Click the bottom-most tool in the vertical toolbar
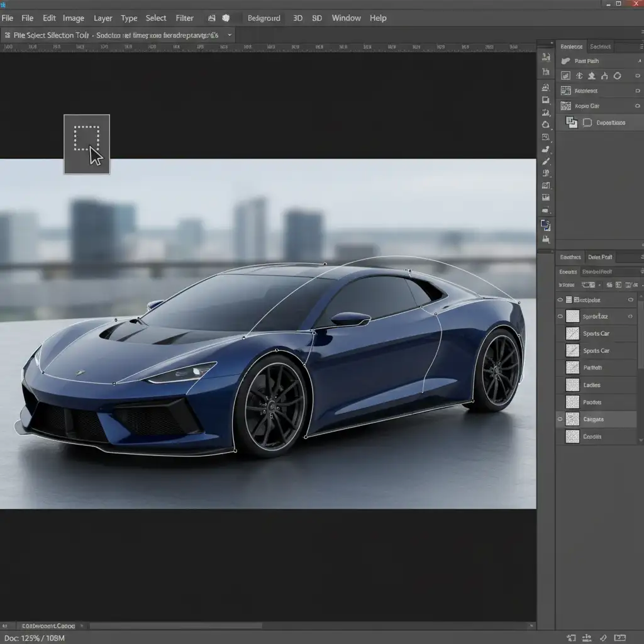 tap(545, 240)
